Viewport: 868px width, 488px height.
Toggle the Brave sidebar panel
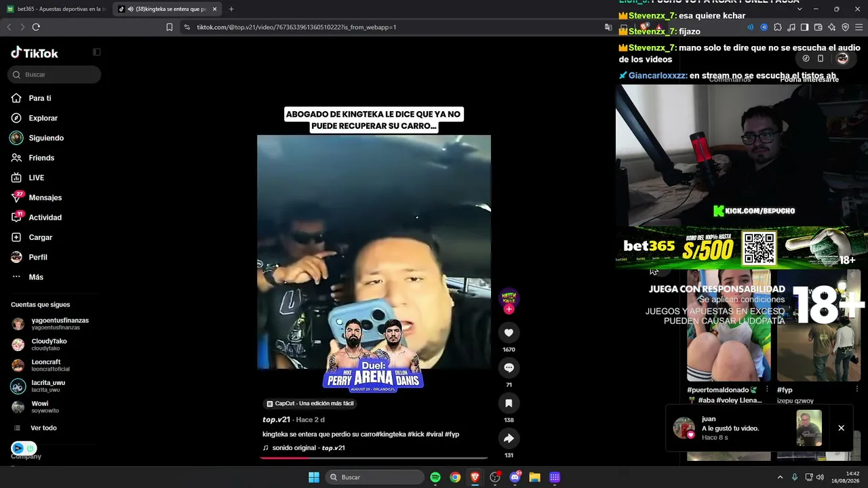[x=804, y=27]
